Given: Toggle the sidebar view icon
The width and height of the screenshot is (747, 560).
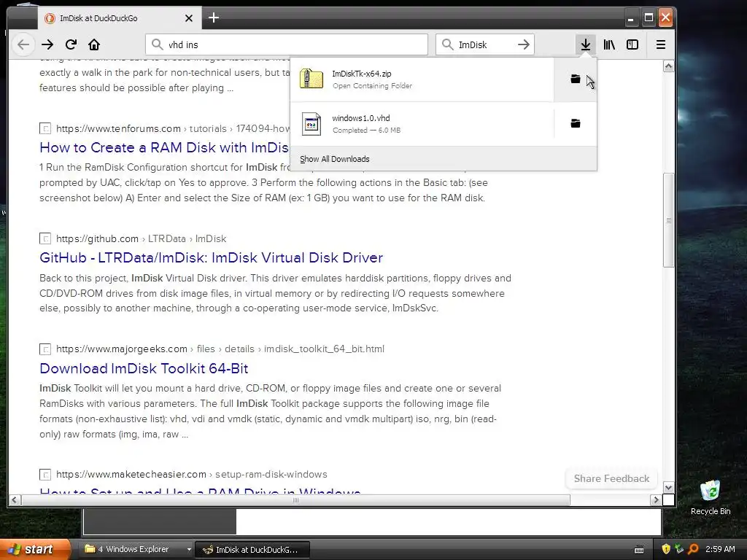Looking at the screenshot, I should [x=632, y=44].
